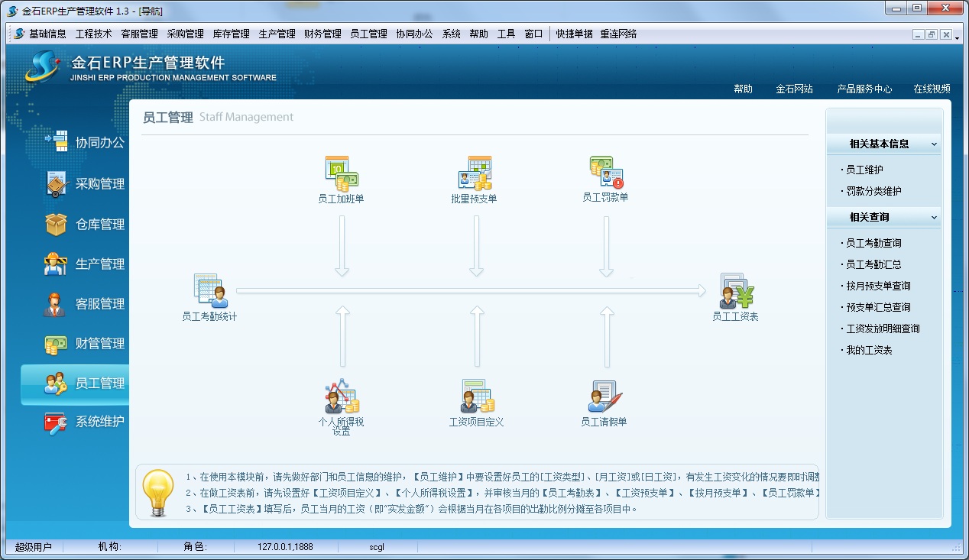Switch to 仓库管理 module in sidebar
Image resolution: width=969 pixels, height=560 pixels.
click(99, 225)
